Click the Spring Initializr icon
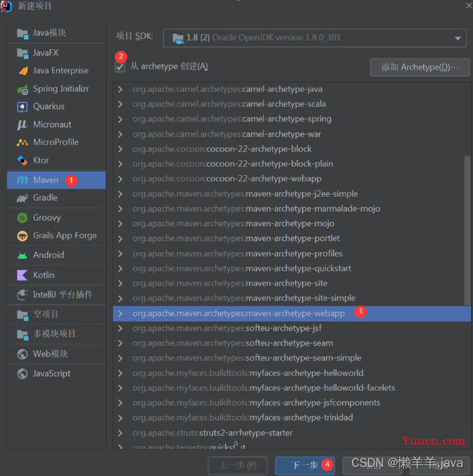The width and height of the screenshot is (473, 476). pyautogui.click(x=23, y=89)
